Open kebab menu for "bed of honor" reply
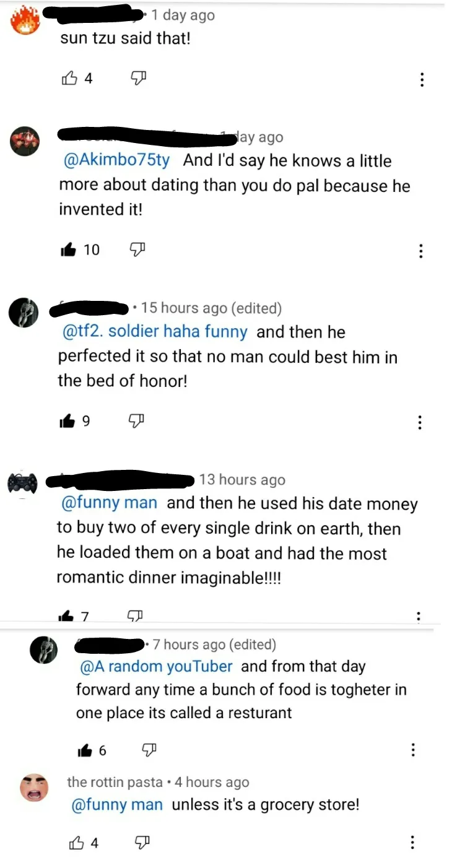 click(420, 423)
